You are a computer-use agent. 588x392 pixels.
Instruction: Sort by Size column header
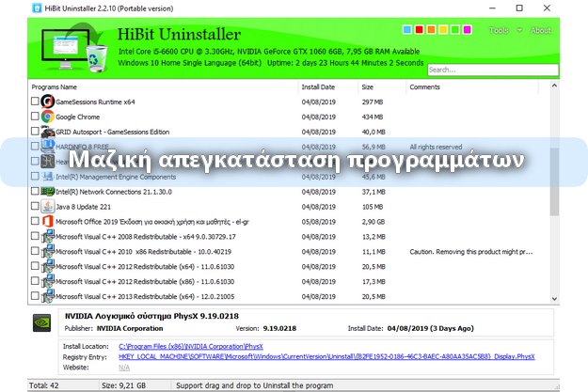(x=368, y=86)
